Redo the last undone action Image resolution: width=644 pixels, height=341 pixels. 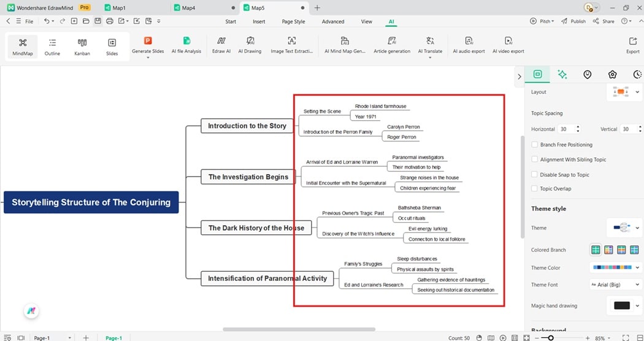[x=63, y=21]
